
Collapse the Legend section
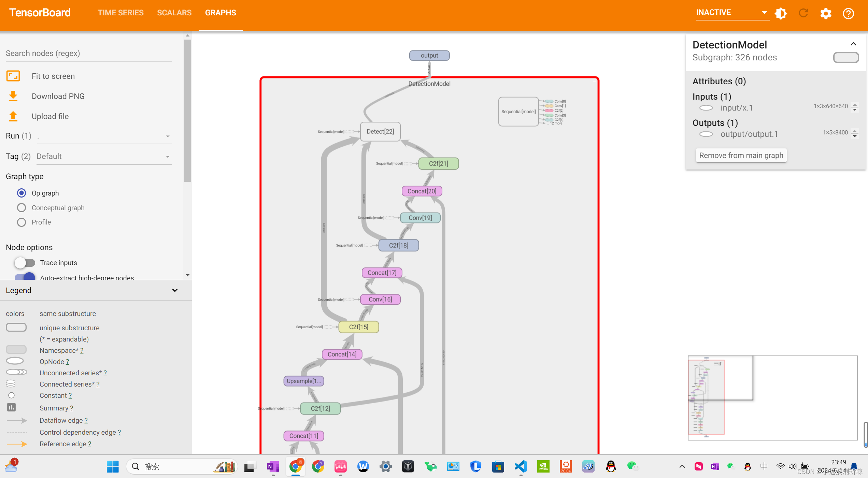tap(175, 290)
